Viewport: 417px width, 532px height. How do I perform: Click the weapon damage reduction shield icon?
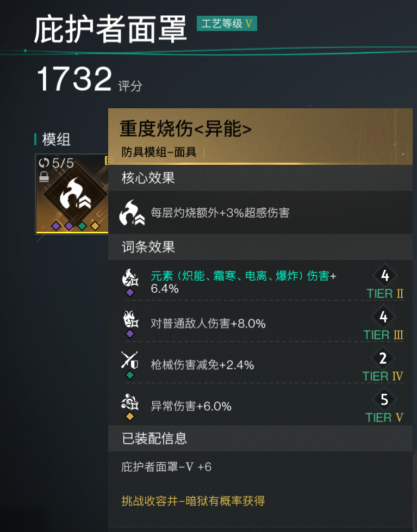tap(130, 360)
